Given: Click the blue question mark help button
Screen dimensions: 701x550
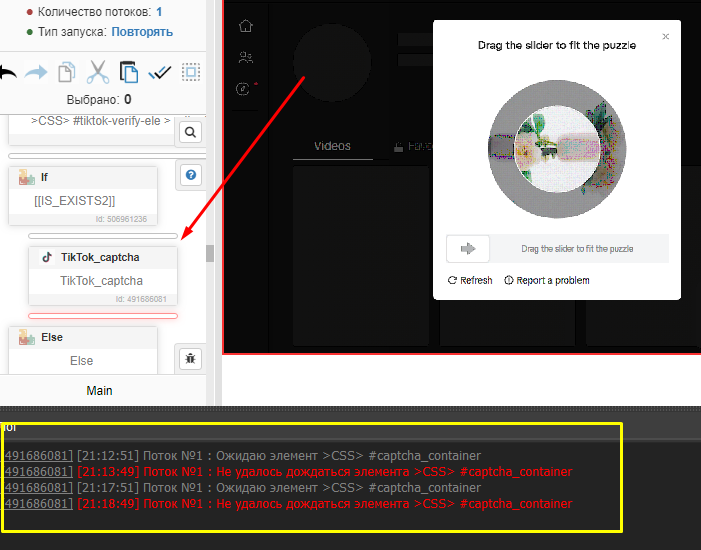Looking at the screenshot, I should (190, 175).
